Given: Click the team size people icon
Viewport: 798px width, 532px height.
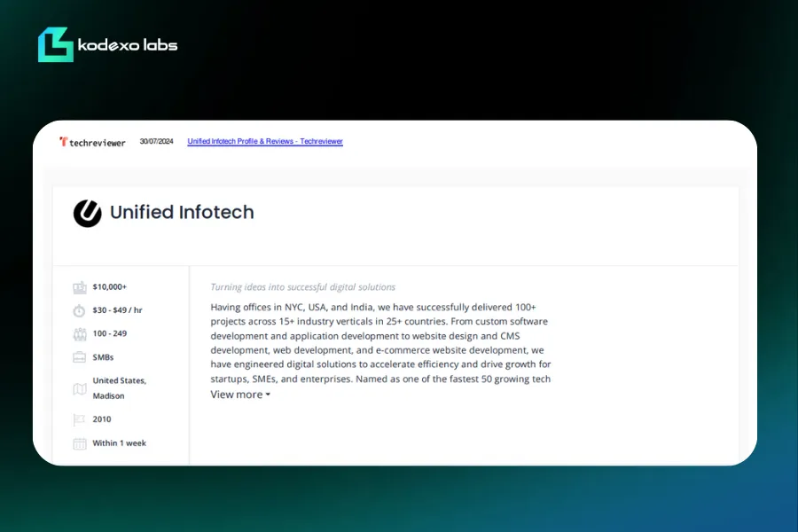Looking at the screenshot, I should [80, 334].
